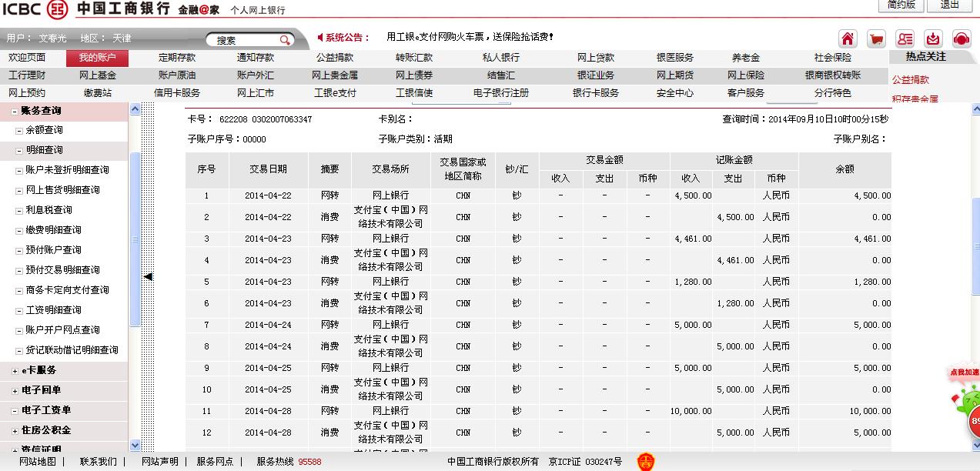This screenshot has width=980, height=471.
Task: Expand the e卡服务 section
Action: (15, 371)
